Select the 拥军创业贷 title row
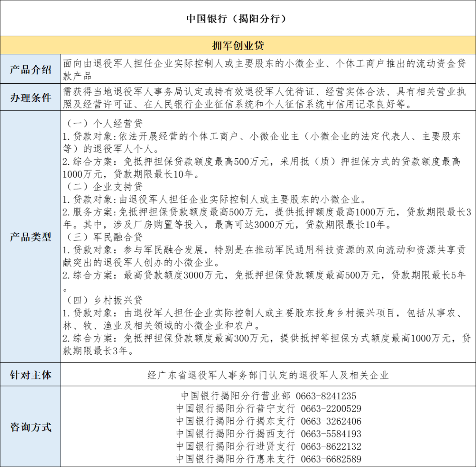Viewport: 476px width, 467px height. click(238, 45)
